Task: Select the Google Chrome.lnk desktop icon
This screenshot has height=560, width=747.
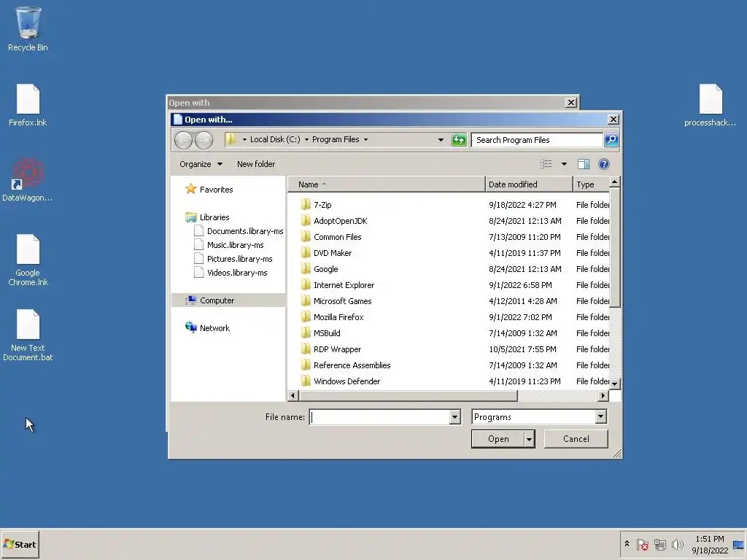Action: point(28,260)
